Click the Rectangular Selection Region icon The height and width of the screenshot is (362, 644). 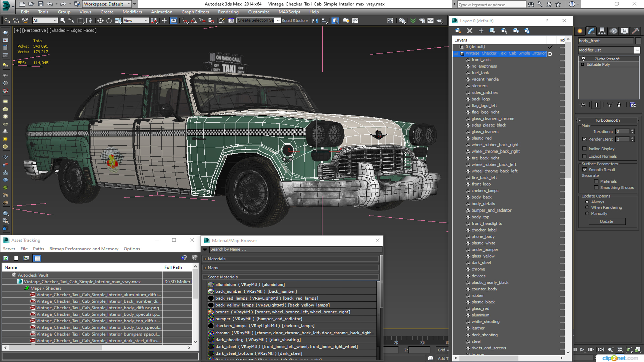tap(80, 21)
